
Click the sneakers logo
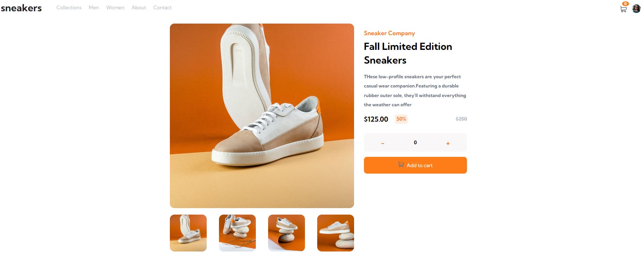21,8
